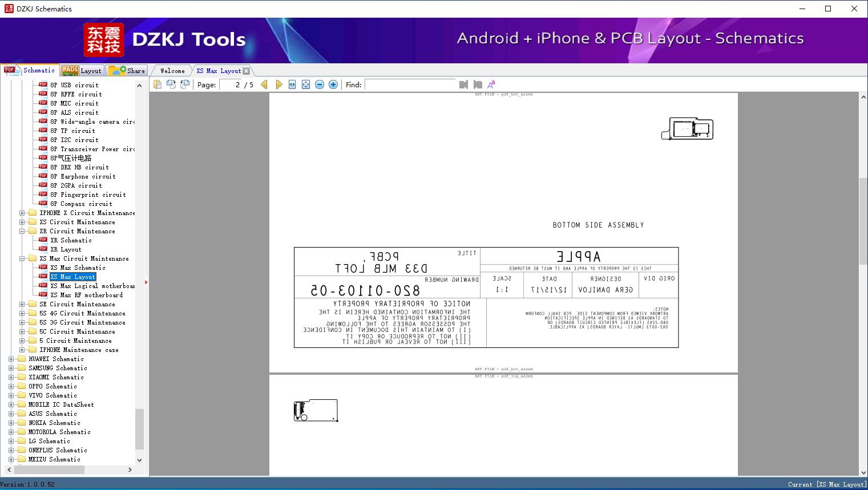
Task: Open the Share tab
Action: tap(127, 71)
